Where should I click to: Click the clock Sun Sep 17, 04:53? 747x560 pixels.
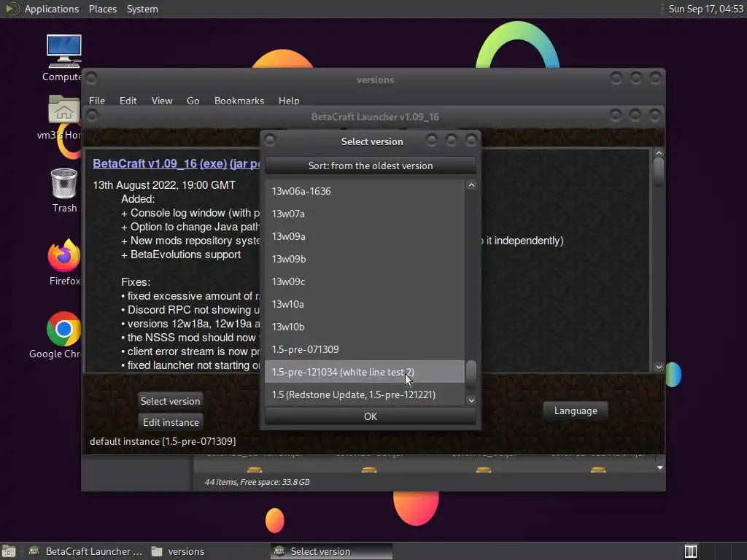705,9
